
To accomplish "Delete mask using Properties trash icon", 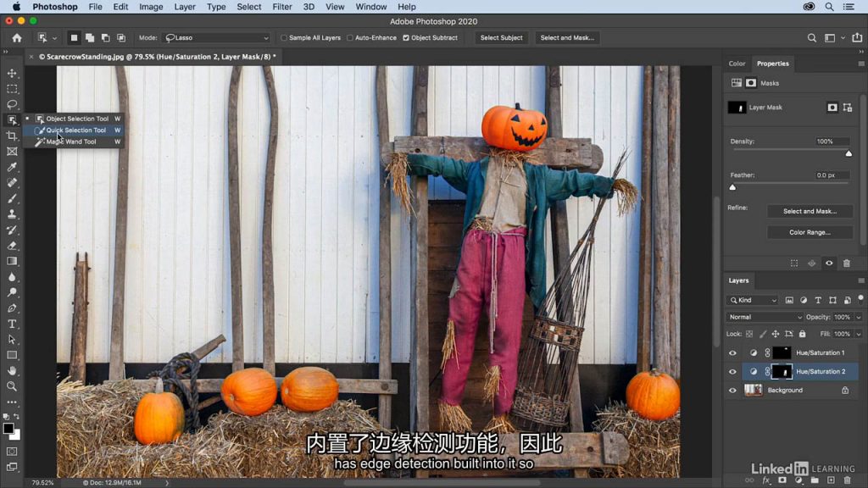I will click(x=847, y=263).
